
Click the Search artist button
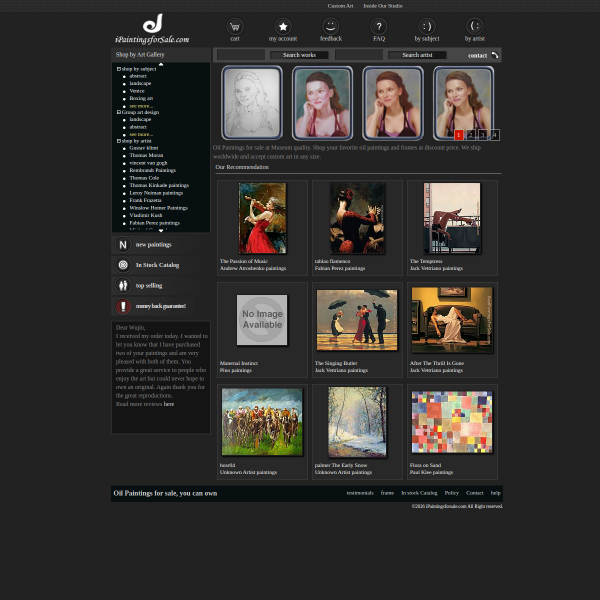point(417,55)
